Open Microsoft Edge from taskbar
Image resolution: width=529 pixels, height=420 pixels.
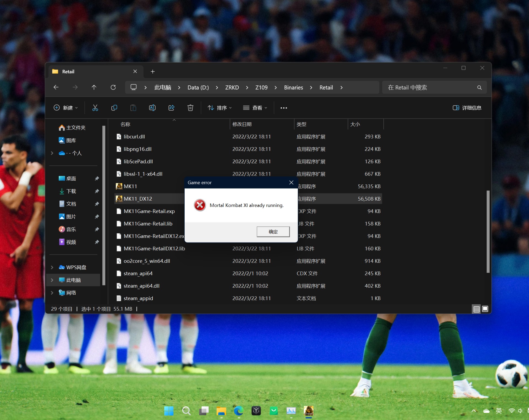239,411
